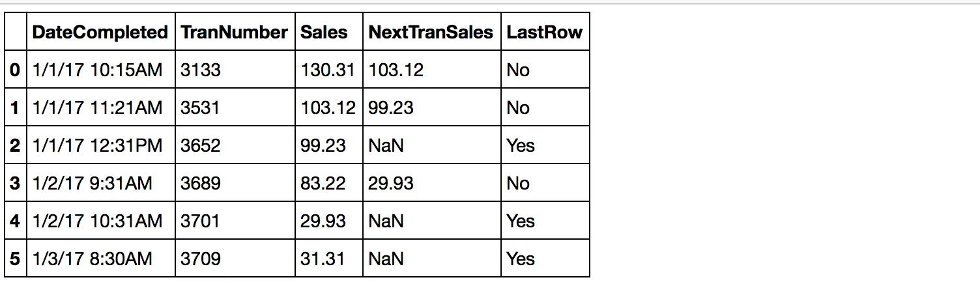Click the 1/1/17 12:31PM date cell
The height and width of the screenshot is (284, 980).
(x=97, y=145)
